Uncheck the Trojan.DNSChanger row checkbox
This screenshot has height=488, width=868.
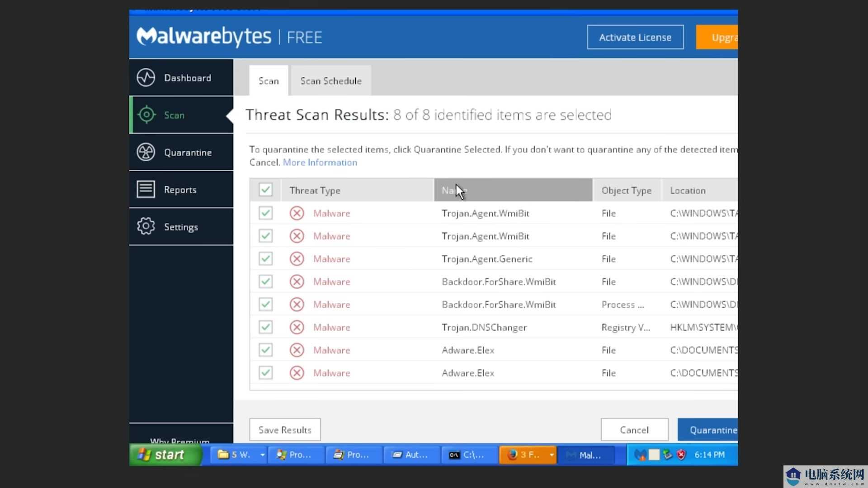click(265, 327)
